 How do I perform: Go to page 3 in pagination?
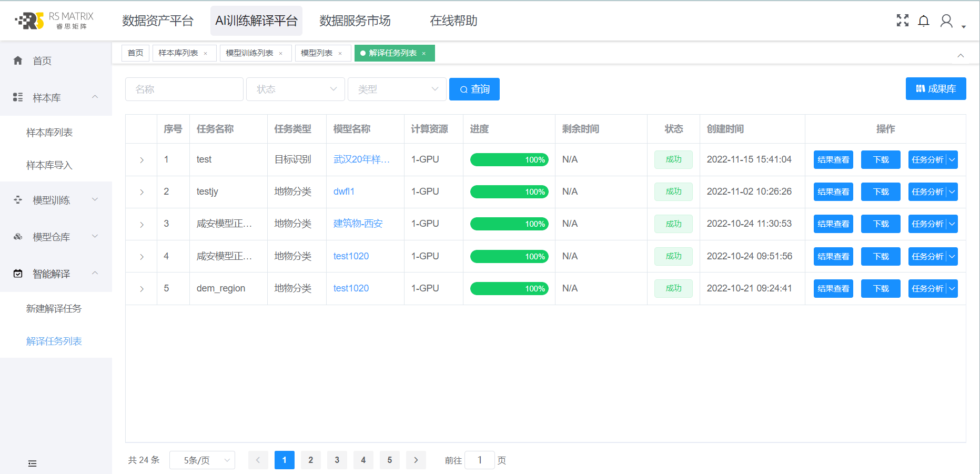coord(337,460)
